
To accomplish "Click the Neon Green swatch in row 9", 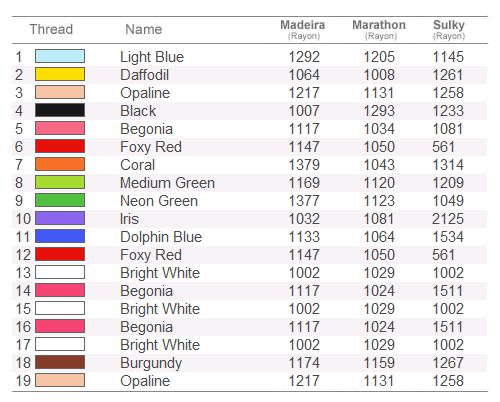I will (x=60, y=200).
